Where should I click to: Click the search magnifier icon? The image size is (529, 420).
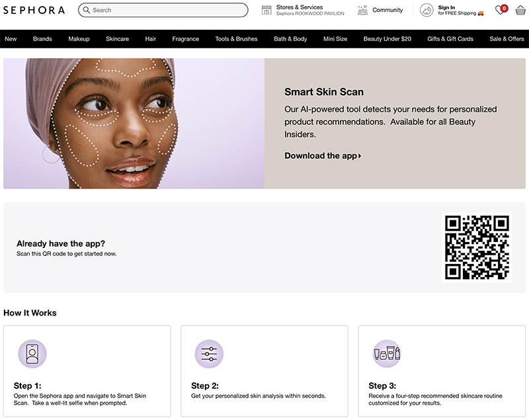[x=87, y=10]
